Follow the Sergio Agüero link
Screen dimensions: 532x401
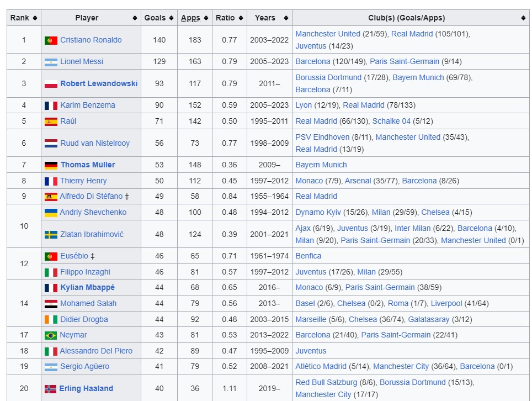pos(85,367)
